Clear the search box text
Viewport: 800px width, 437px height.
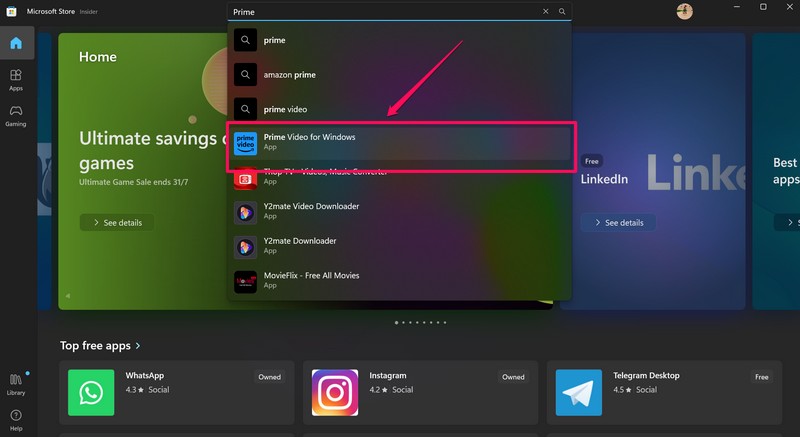coord(546,12)
